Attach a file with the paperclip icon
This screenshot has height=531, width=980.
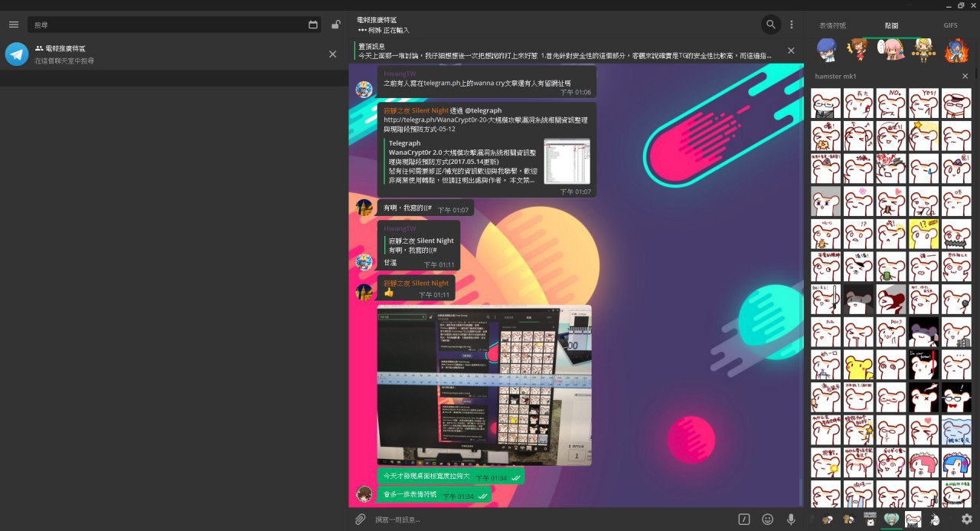point(360,520)
